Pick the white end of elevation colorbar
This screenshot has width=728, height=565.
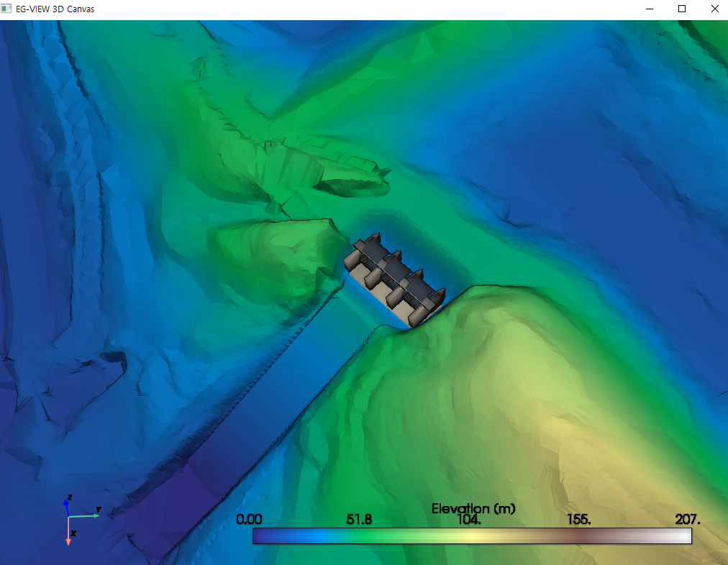point(686,536)
